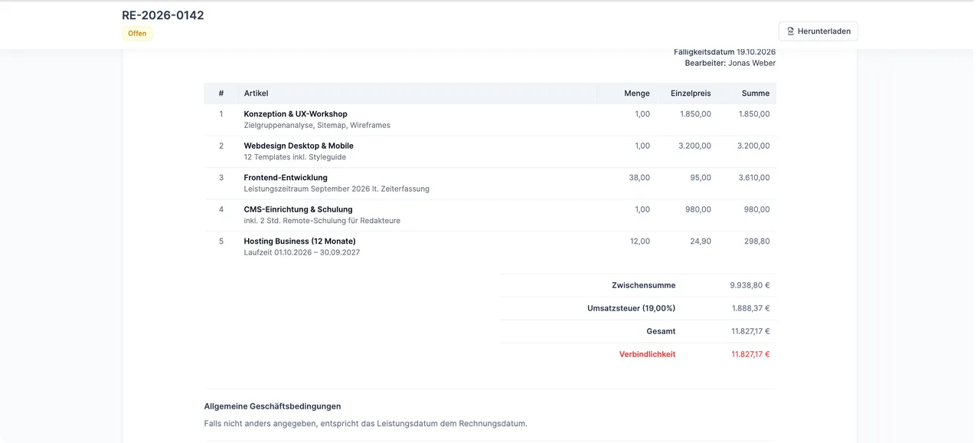Viewport: 980px width, 443px height.
Task: Click the Zwischensumme label
Action: click(x=644, y=285)
